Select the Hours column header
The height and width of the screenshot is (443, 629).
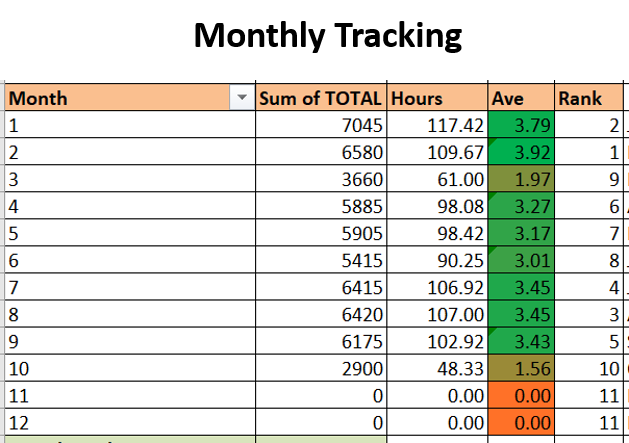(436, 98)
